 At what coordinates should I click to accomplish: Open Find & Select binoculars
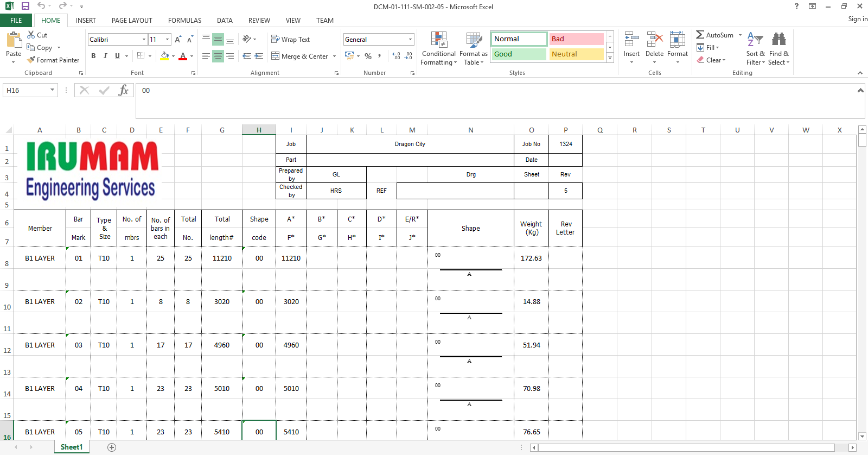coord(778,48)
